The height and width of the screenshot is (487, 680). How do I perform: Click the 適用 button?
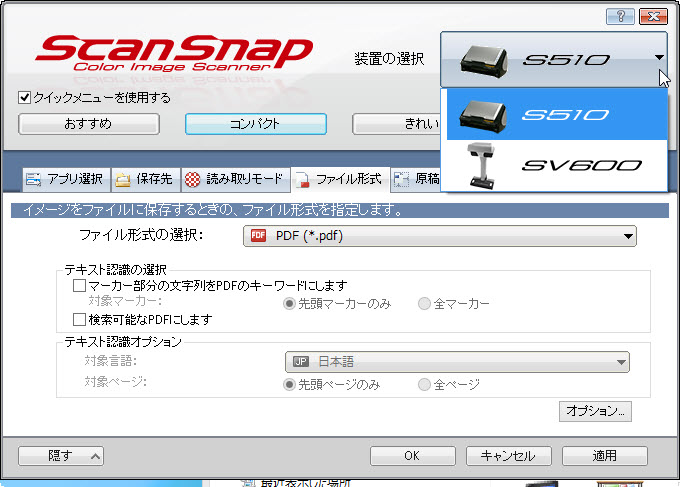[x=605, y=456]
